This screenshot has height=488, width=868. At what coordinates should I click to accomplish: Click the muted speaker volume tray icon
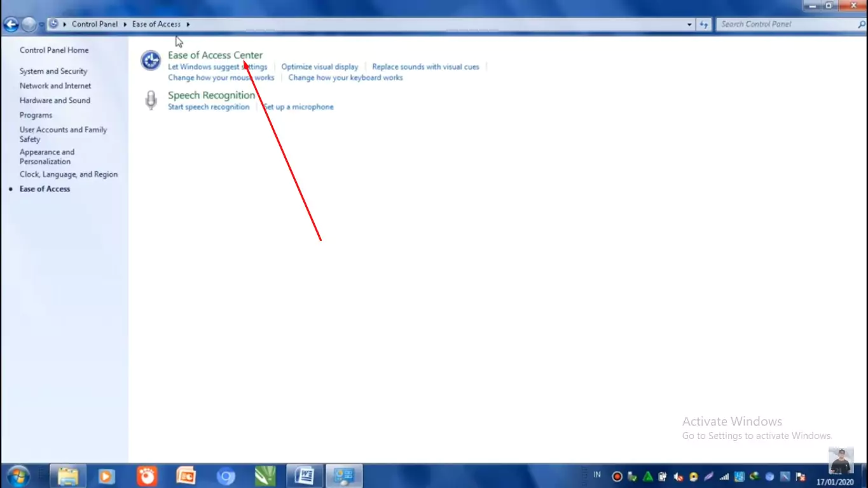pyautogui.click(x=678, y=477)
